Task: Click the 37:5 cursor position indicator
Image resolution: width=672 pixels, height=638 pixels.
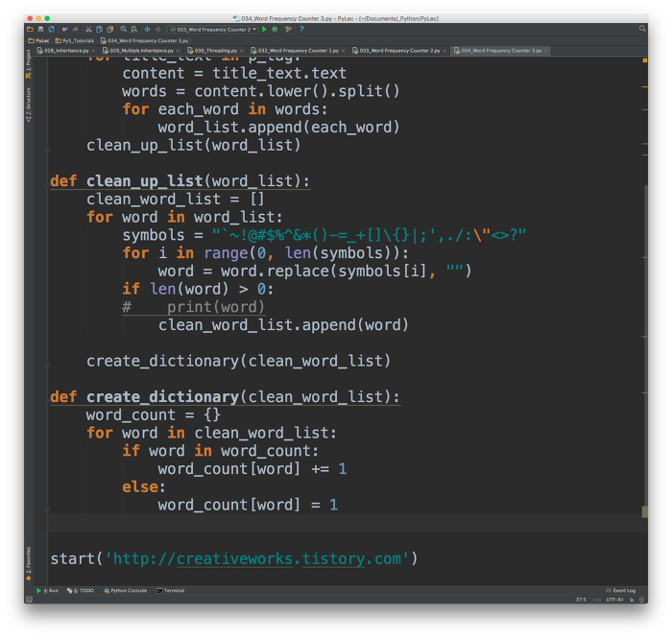Action: [581, 600]
